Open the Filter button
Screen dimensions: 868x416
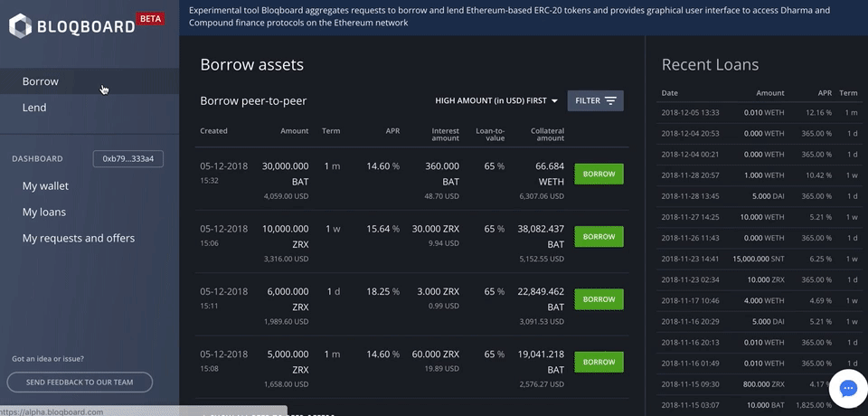595,100
